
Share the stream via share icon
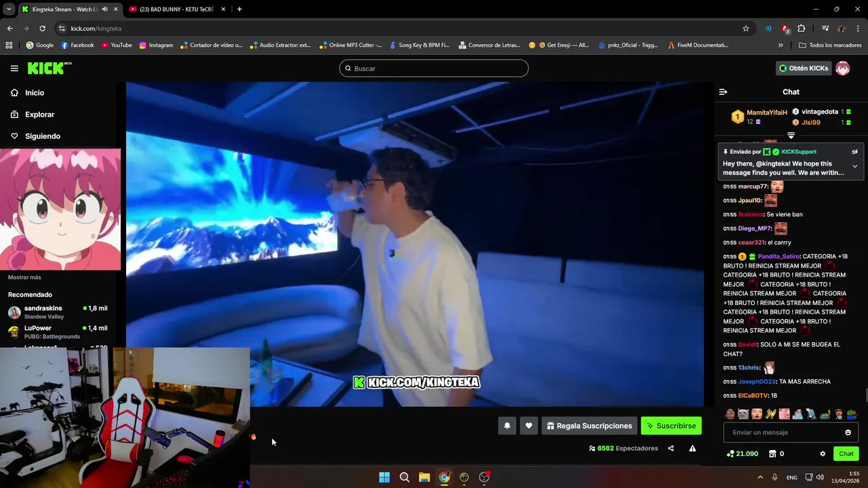click(671, 448)
